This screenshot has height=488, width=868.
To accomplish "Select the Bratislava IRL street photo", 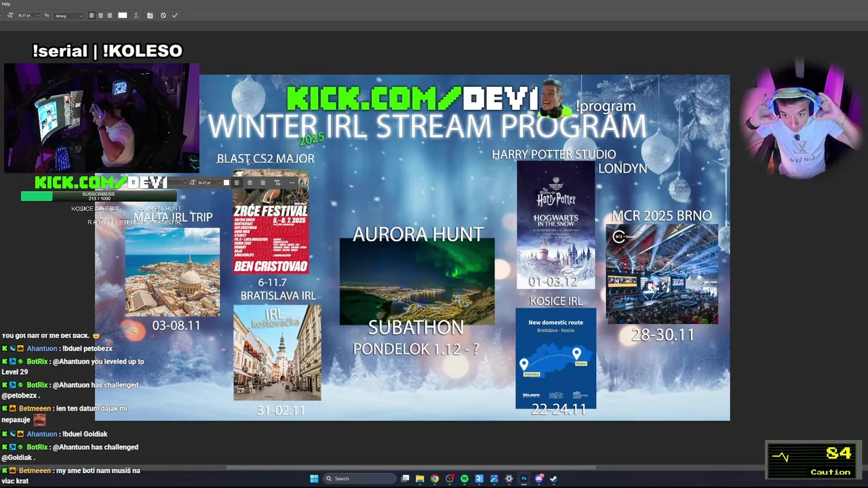I will 277,352.
